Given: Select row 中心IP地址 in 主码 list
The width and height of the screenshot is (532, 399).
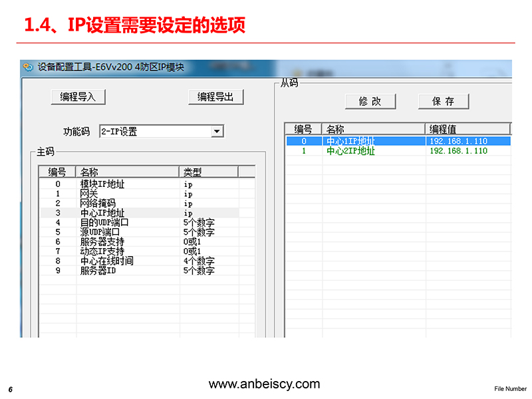Looking at the screenshot, I should tap(140, 213).
